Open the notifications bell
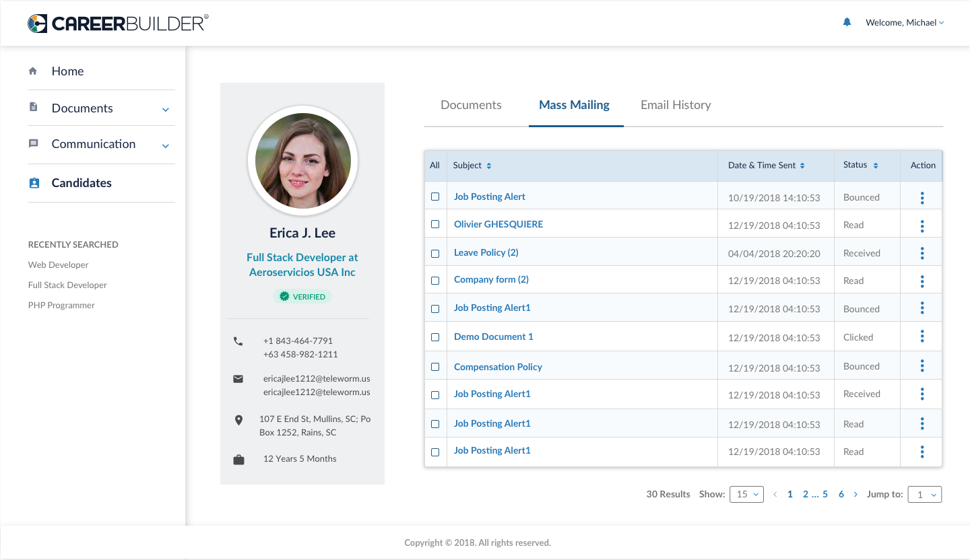 coord(847,22)
